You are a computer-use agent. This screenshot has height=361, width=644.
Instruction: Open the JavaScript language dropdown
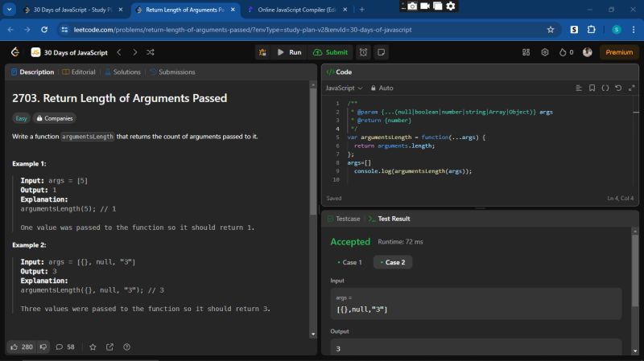click(x=345, y=88)
